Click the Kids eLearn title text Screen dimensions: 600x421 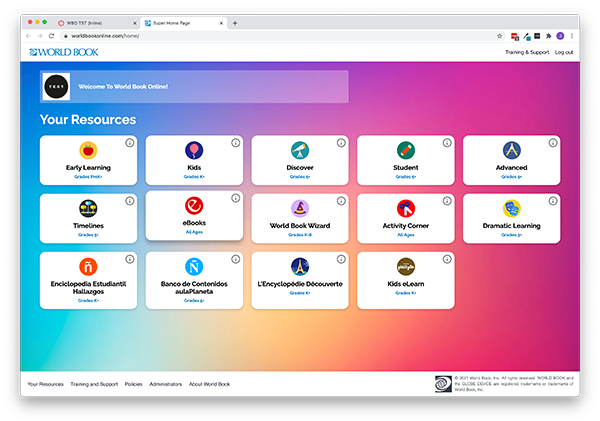[x=406, y=284]
